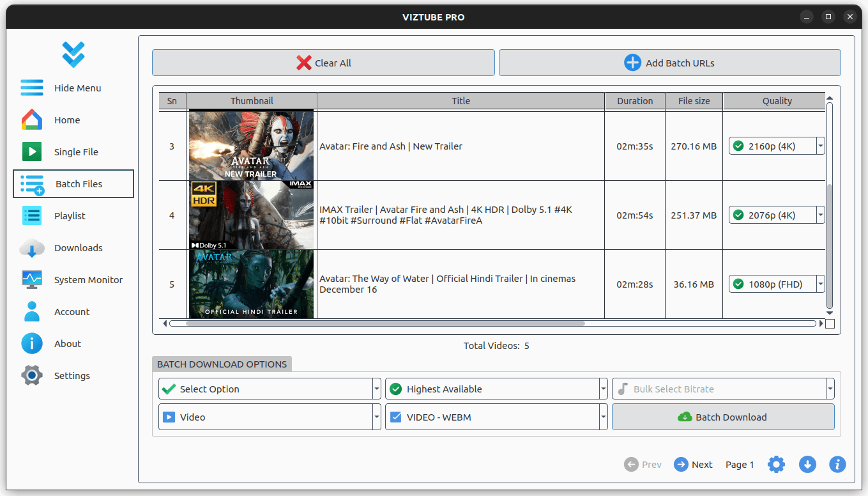Open System Monitor from the sidebar
868x496 pixels.
(73, 280)
